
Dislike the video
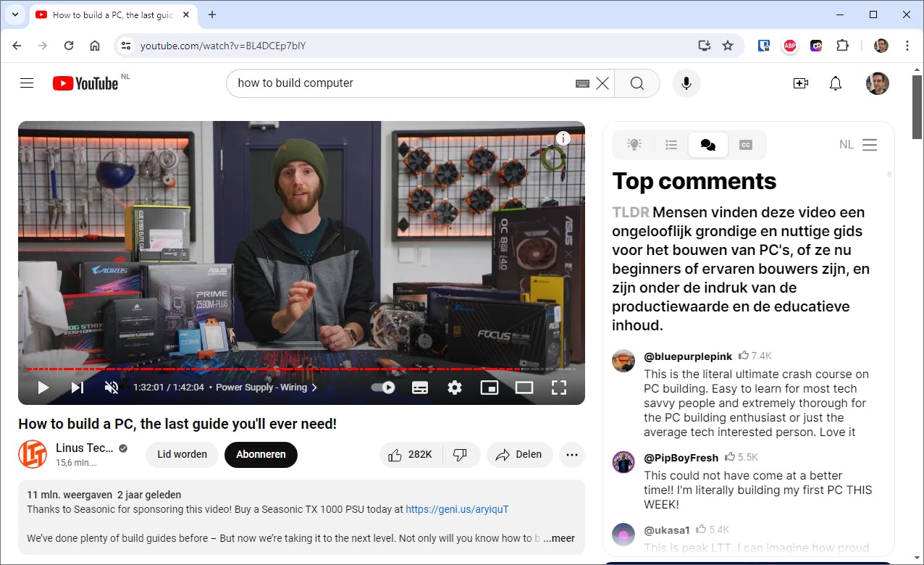coord(461,455)
